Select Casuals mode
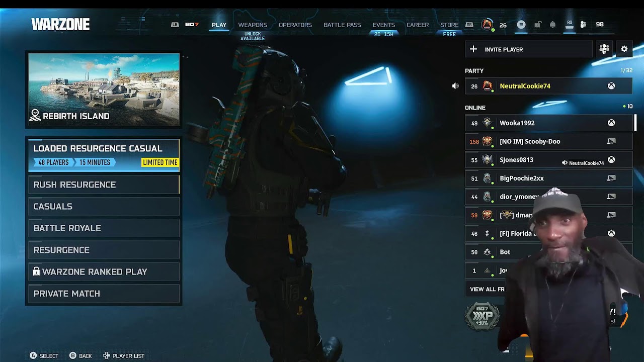Screen dimensions: 644x362 coord(104,206)
